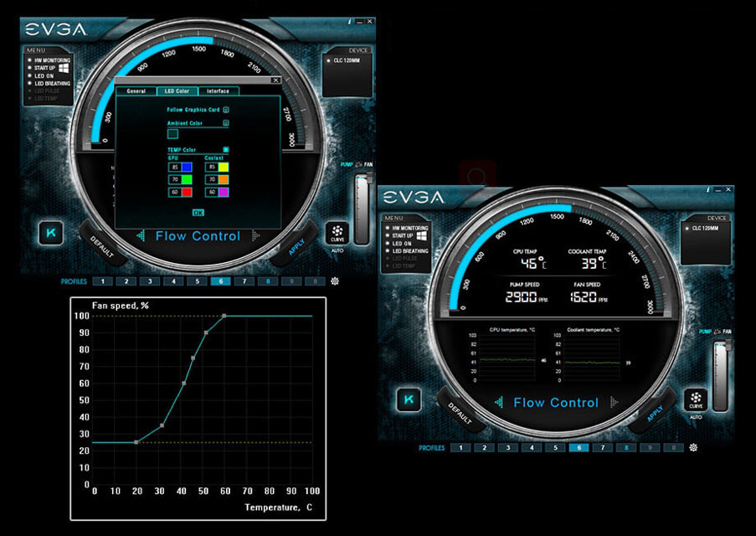Click left arrow beside Flow Control under temperature graphs
The width and height of the screenshot is (756, 536).
[501, 403]
